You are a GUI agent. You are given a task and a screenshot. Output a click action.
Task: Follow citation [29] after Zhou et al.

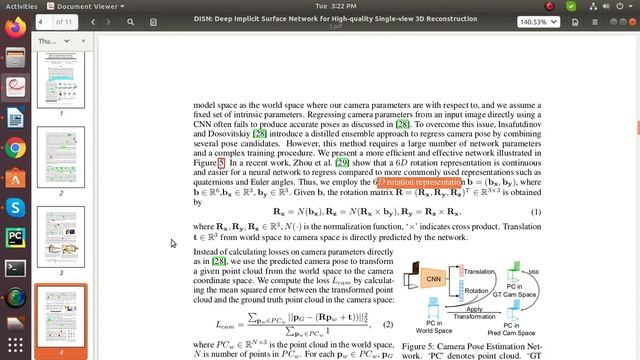click(342, 162)
